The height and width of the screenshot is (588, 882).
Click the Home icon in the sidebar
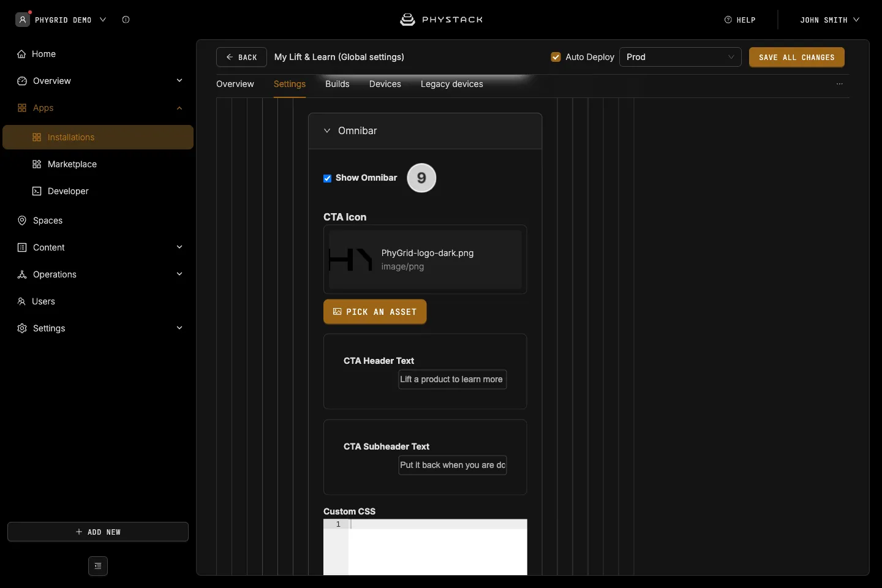point(21,54)
